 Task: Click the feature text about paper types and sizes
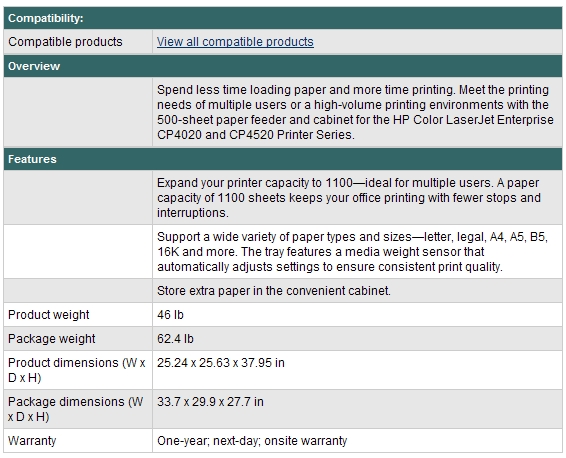coord(352,252)
